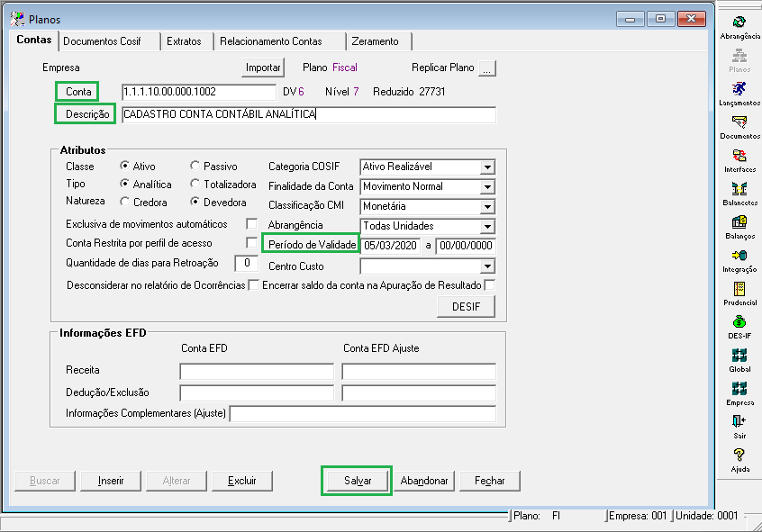This screenshot has width=762, height=532.
Task: Select Ativo class radio button
Action: [x=125, y=166]
